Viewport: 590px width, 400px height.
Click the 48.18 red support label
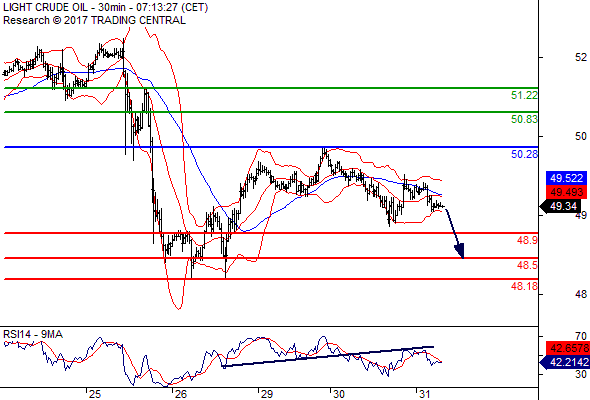point(524,286)
